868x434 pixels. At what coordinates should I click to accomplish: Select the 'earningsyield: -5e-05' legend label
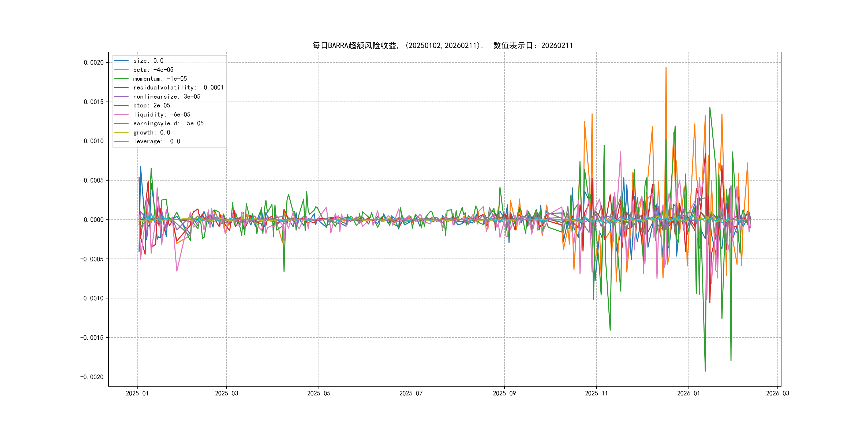pos(168,123)
